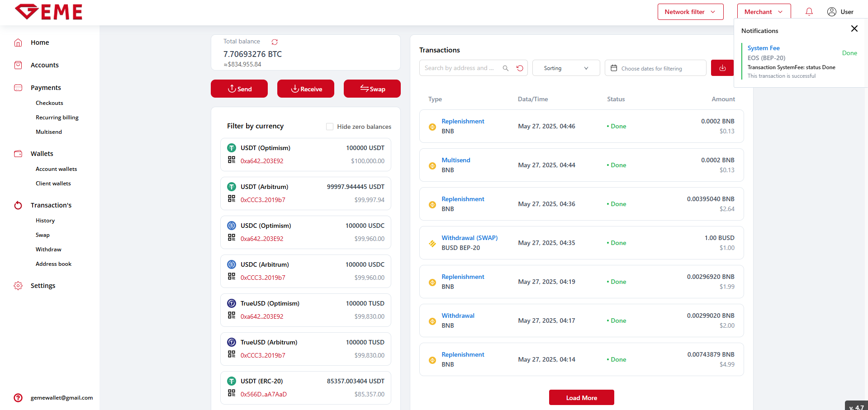Image resolution: width=868 pixels, height=410 pixels.
Task: Open QR code for USDC (Arbitrum) wallet
Action: 232,277
